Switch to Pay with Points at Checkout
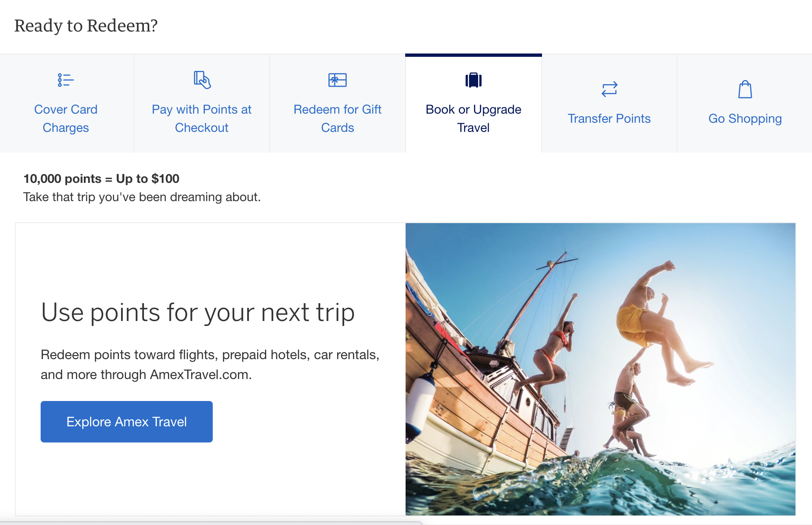Image resolution: width=812 pixels, height=525 pixels. [202, 103]
